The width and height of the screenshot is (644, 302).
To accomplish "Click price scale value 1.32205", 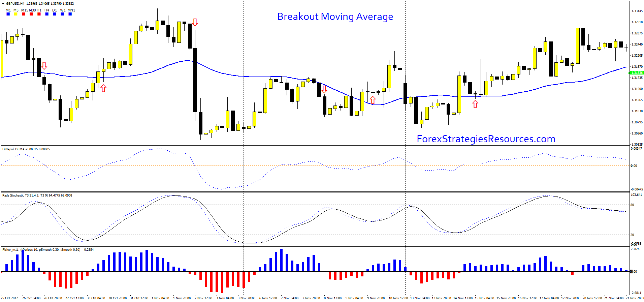I will 637,56.
